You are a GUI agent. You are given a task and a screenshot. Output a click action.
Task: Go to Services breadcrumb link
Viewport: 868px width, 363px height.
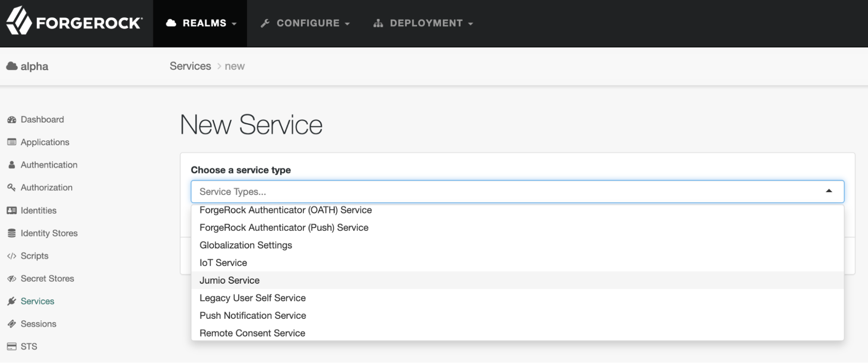(190, 66)
